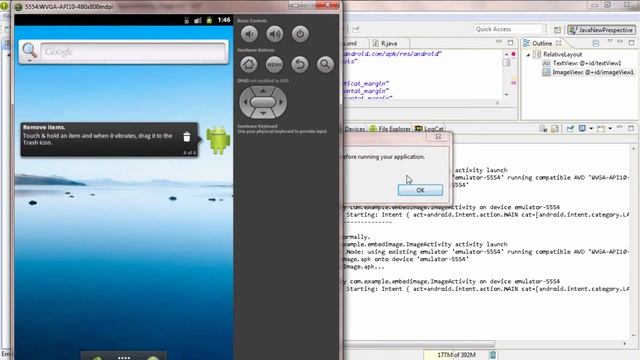Image resolution: width=640 pixels, height=360 pixels.
Task: Click the DPAD down arrow
Action: [x=263, y=113]
